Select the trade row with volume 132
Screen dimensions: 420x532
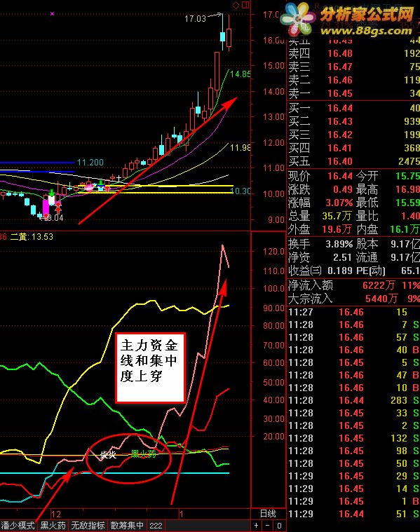point(354,438)
